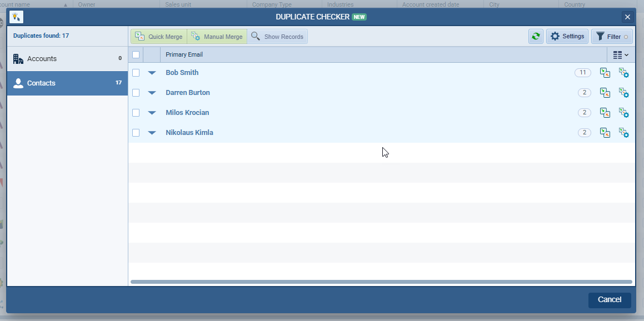Open manual merge for Bob Smith

coord(624,73)
